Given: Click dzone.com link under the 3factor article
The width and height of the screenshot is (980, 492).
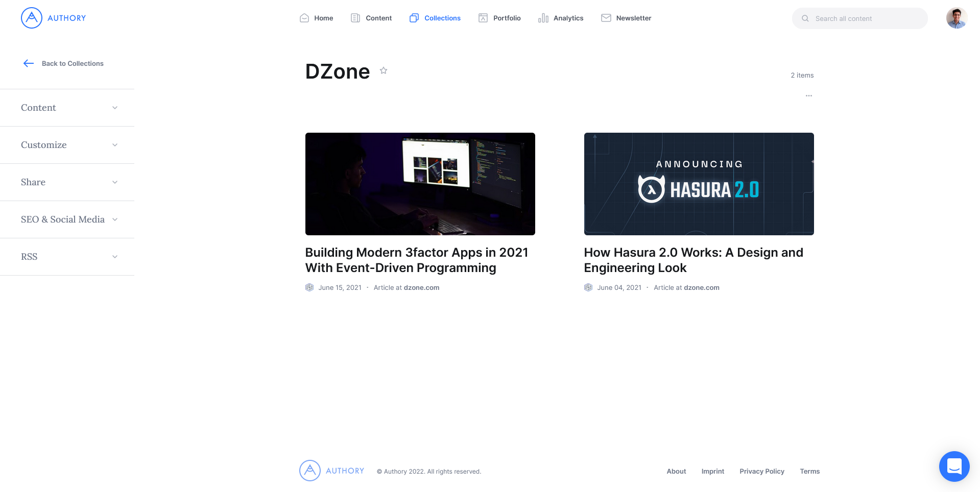Looking at the screenshot, I should coord(421,287).
